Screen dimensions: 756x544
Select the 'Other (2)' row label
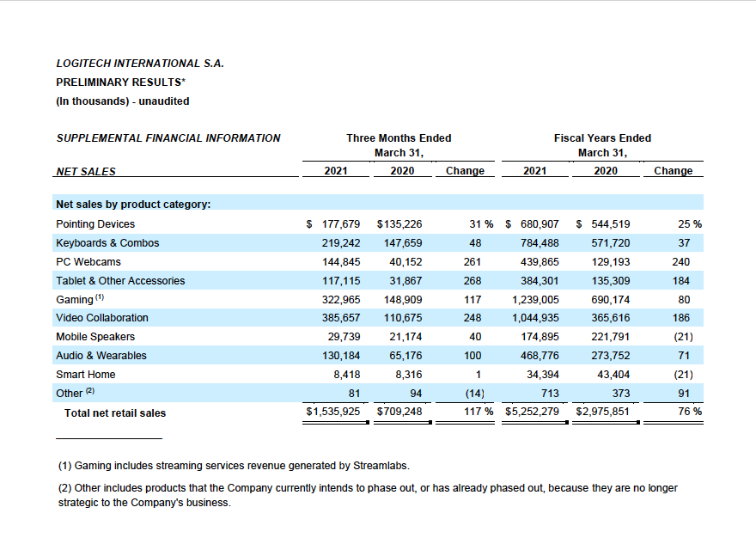(76, 393)
